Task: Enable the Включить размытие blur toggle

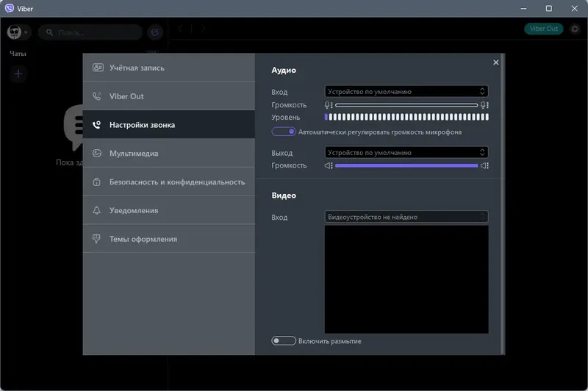Action: point(284,341)
